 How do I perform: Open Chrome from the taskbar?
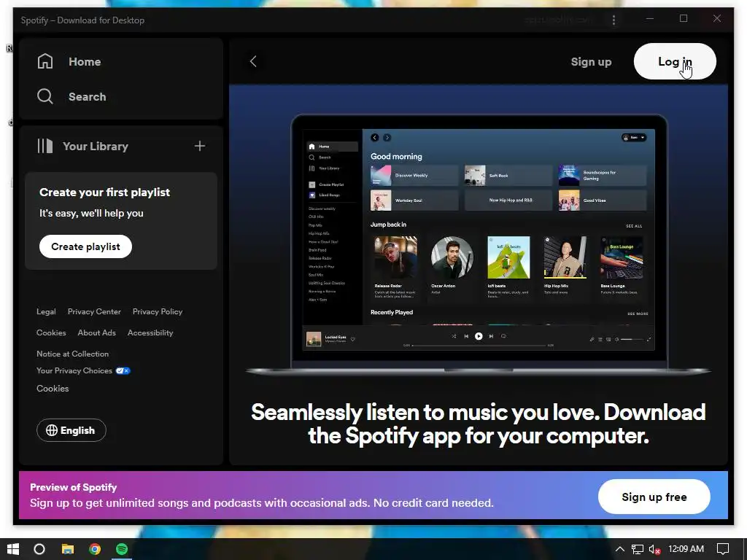95,549
